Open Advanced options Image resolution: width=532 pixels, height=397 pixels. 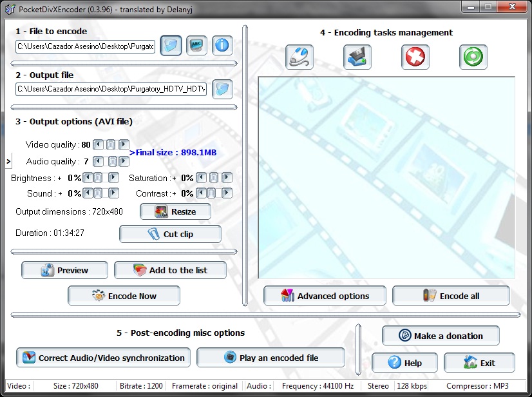(325, 296)
